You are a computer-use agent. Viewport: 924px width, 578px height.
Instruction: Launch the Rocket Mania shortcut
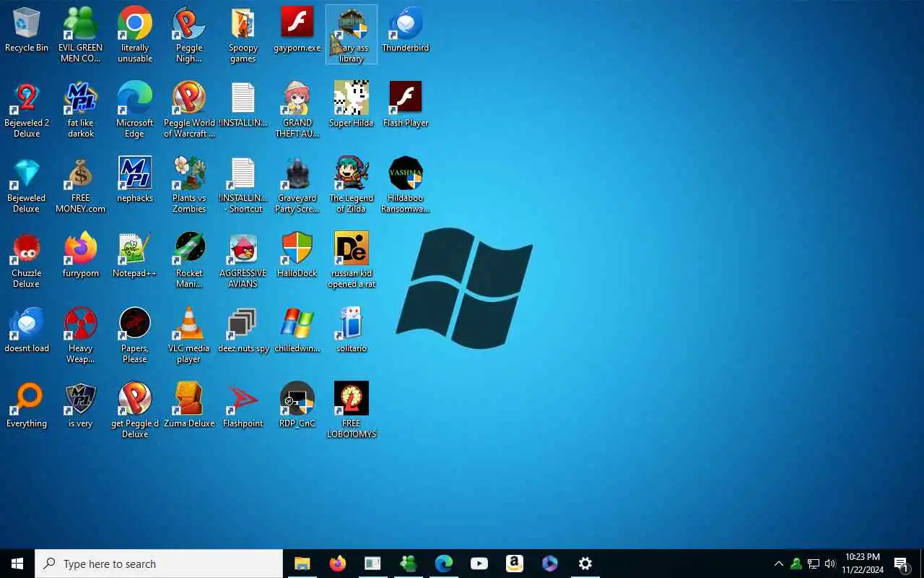(x=189, y=260)
